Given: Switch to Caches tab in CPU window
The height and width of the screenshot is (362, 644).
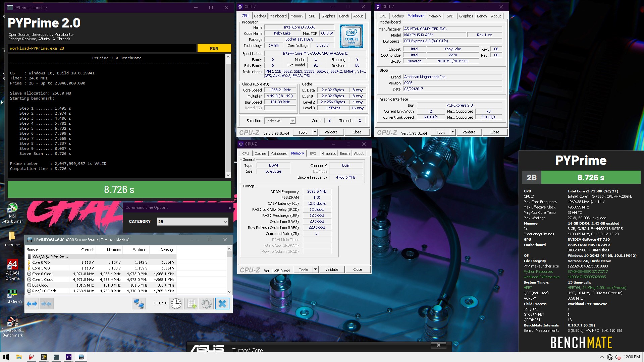Looking at the screenshot, I should tap(260, 16).
